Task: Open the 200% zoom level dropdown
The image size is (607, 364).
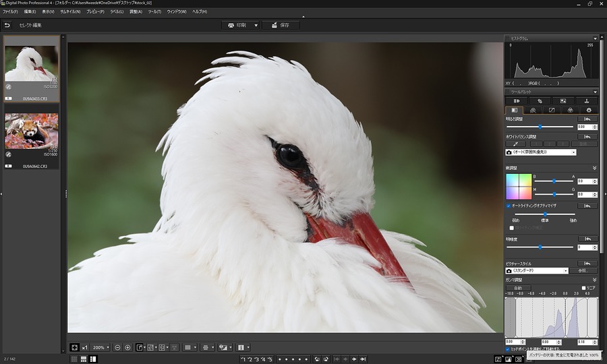Action: click(x=100, y=348)
